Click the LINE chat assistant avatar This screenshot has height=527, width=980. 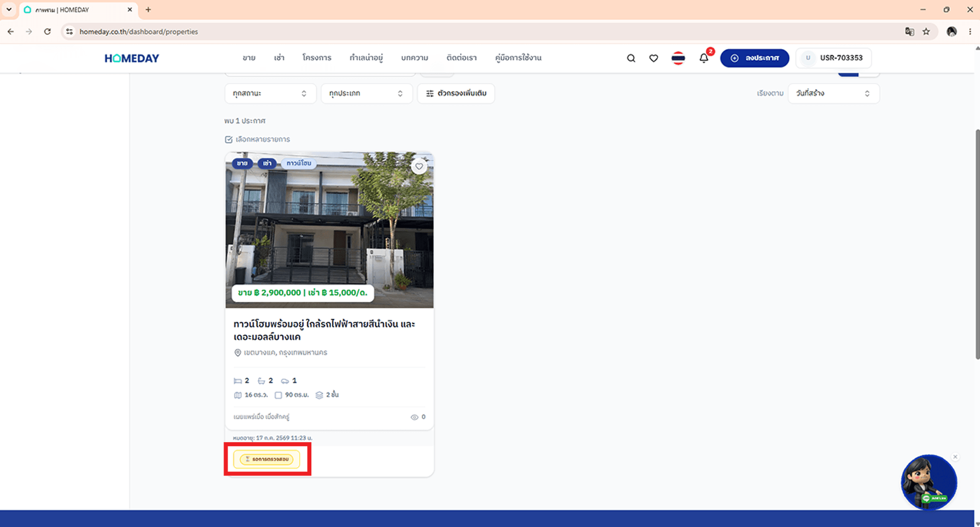[x=929, y=483]
